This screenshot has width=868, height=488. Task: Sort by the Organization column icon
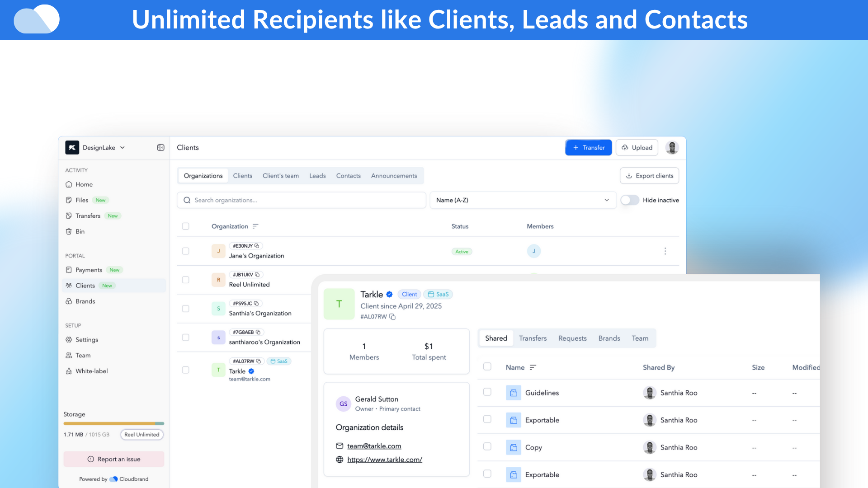coord(255,226)
